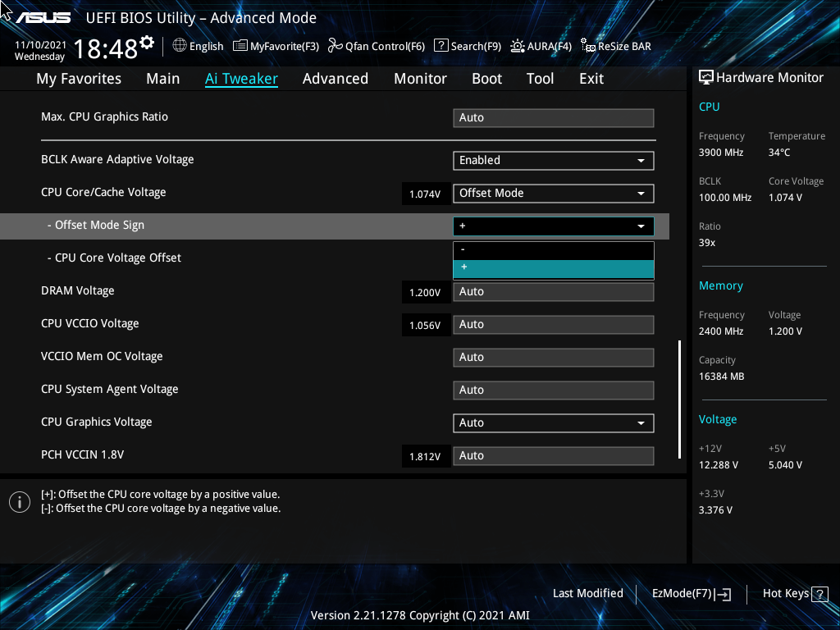Click the Last Modified button
Image resolution: width=840 pixels, height=630 pixels.
click(x=587, y=594)
